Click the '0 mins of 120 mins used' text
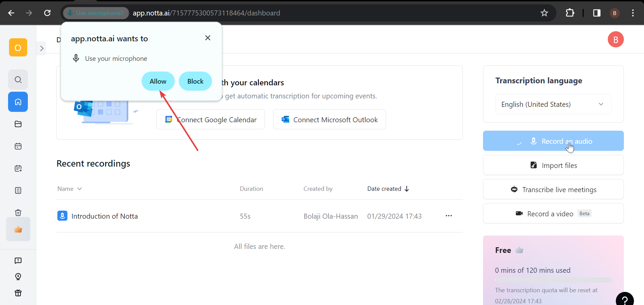 click(x=533, y=270)
